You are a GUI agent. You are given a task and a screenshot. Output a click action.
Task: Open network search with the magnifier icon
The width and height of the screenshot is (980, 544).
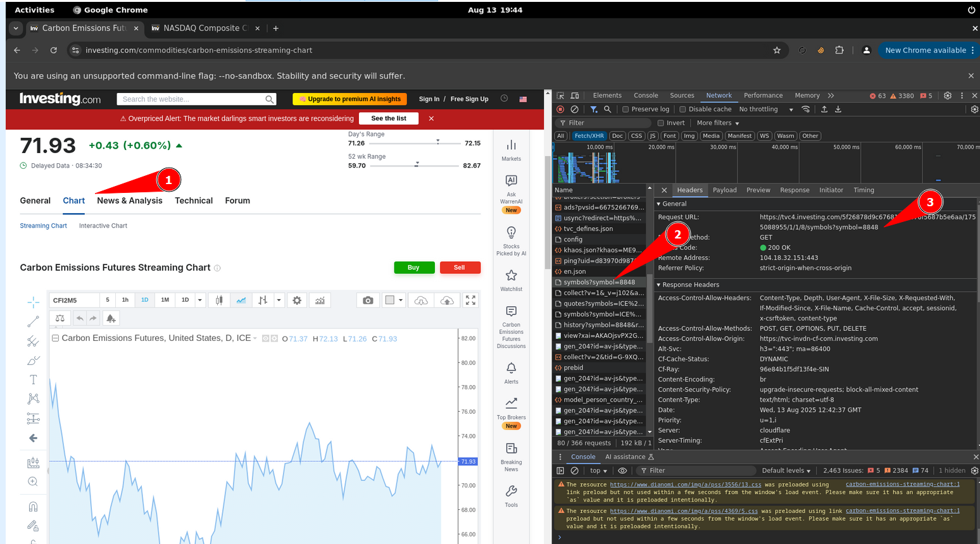tap(608, 109)
